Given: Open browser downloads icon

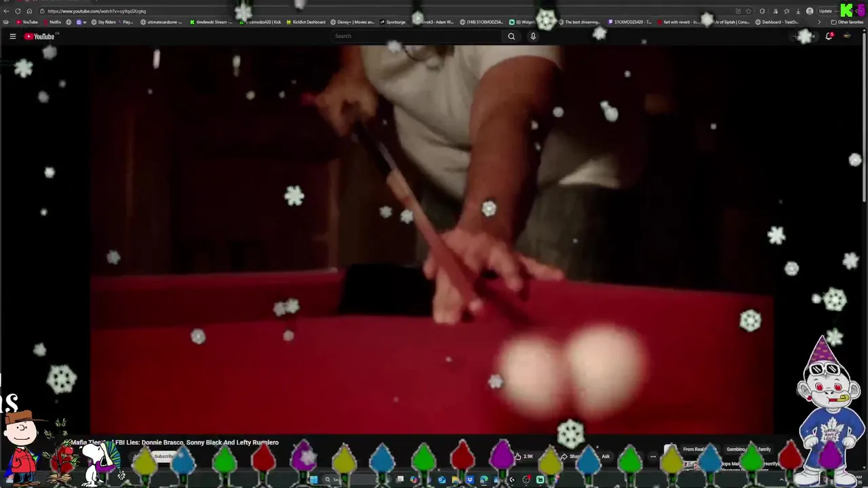Looking at the screenshot, I should [x=798, y=11].
